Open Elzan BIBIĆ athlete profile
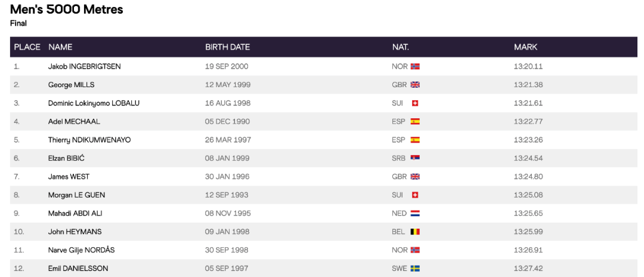This screenshot has width=644, height=277. (67, 158)
